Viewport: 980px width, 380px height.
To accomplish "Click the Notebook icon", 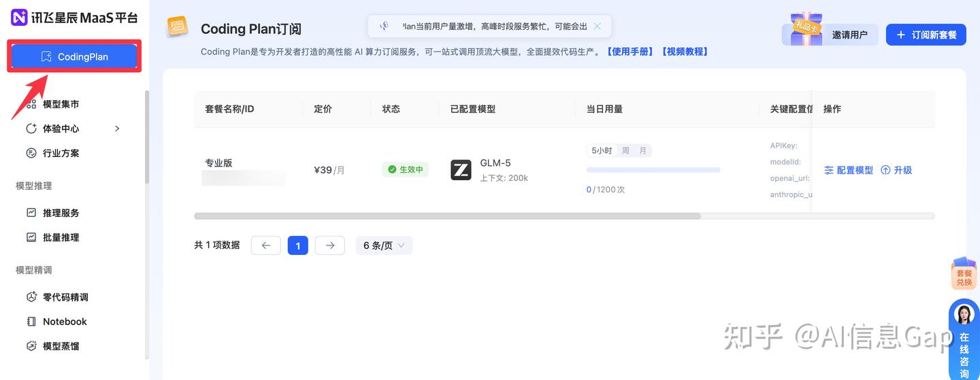I will pos(31,322).
